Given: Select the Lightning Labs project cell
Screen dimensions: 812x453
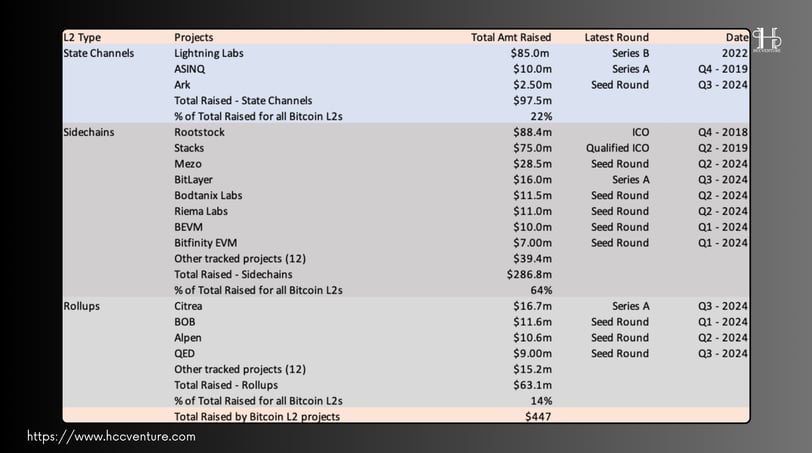Looking at the screenshot, I should (208, 53).
